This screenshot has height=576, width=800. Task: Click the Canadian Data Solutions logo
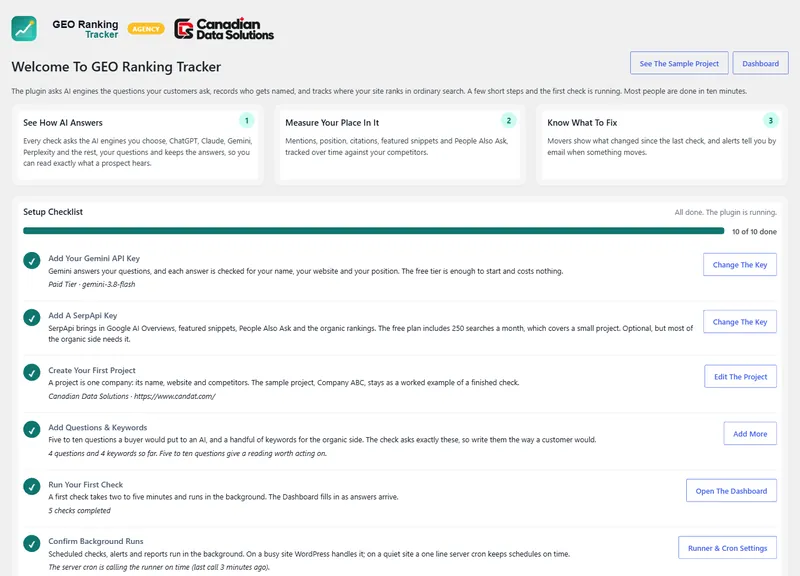224,29
